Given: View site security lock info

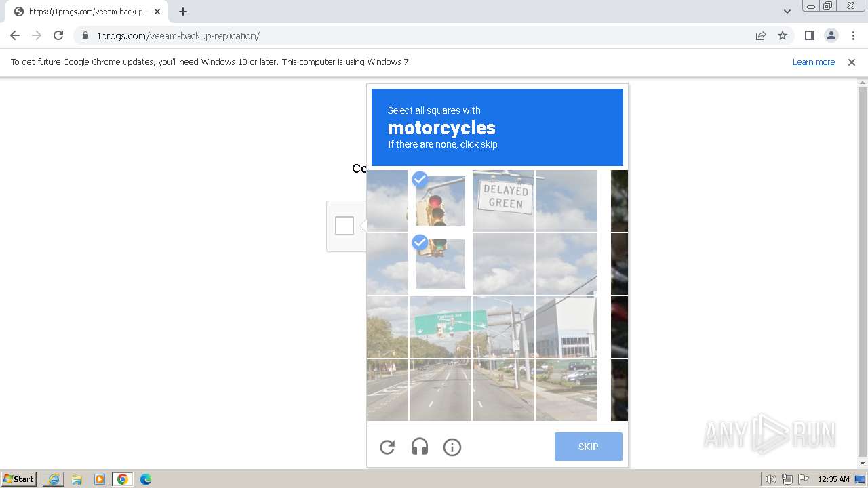Looking at the screenshot, I should (85, 35).
